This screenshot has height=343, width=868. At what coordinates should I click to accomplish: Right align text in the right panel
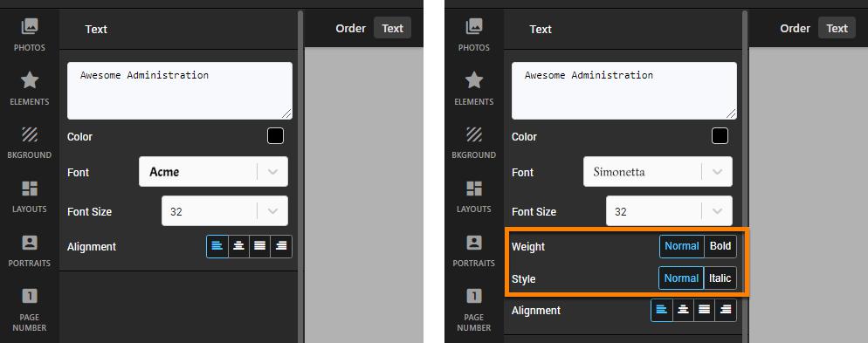coord(726,311)
